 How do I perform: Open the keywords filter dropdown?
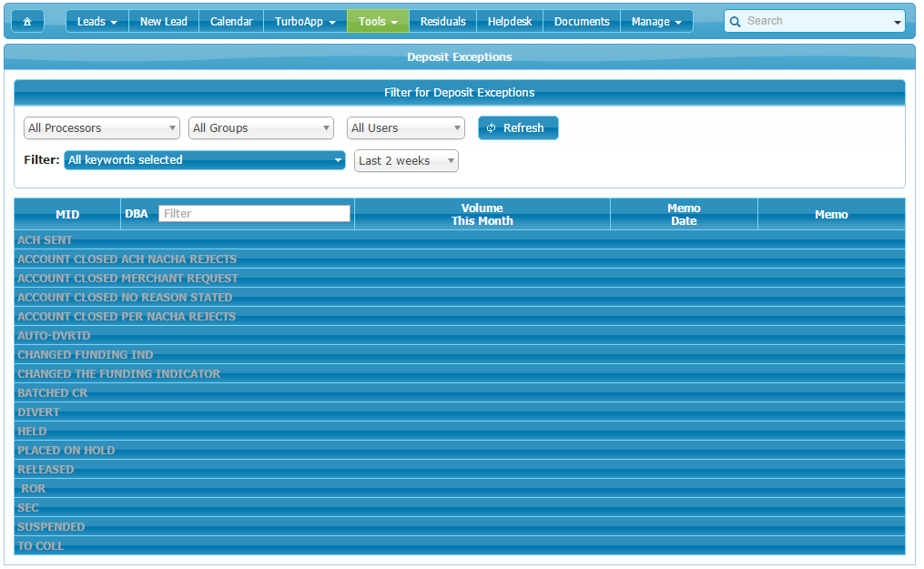coord(204,160)
